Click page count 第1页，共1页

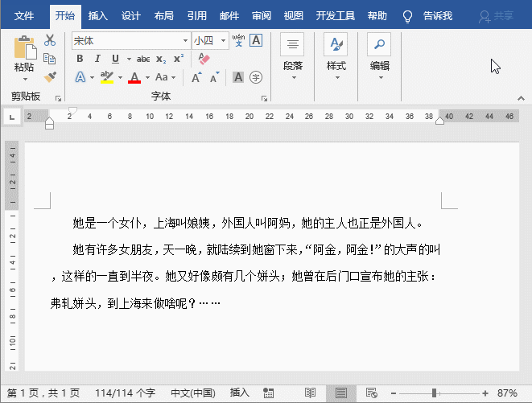(x=43, y=393)
